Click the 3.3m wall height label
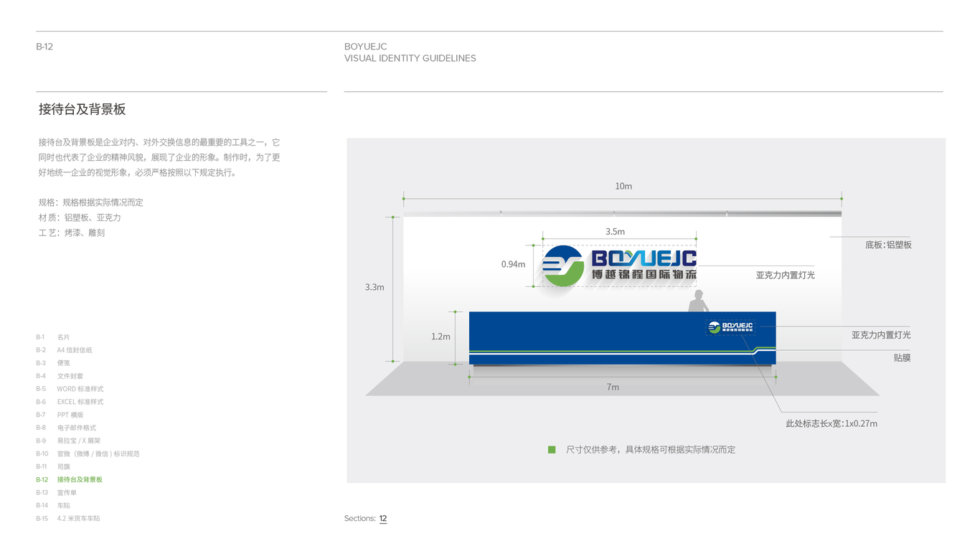The height and width of the screenshot is (551, 980). 374,287
